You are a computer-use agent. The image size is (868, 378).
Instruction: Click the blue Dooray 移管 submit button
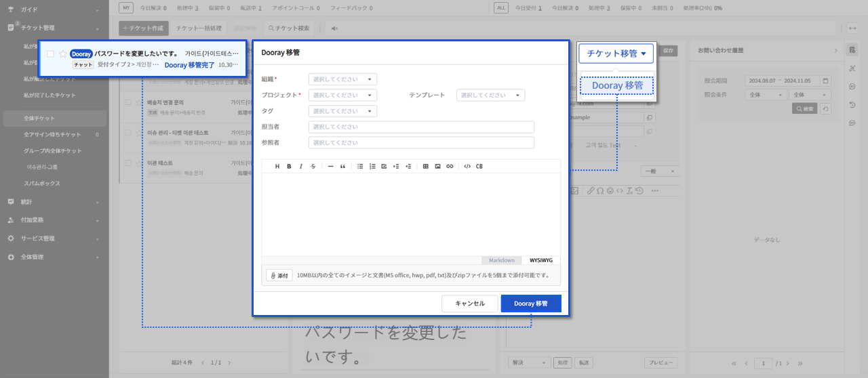(x=531, y=303)
